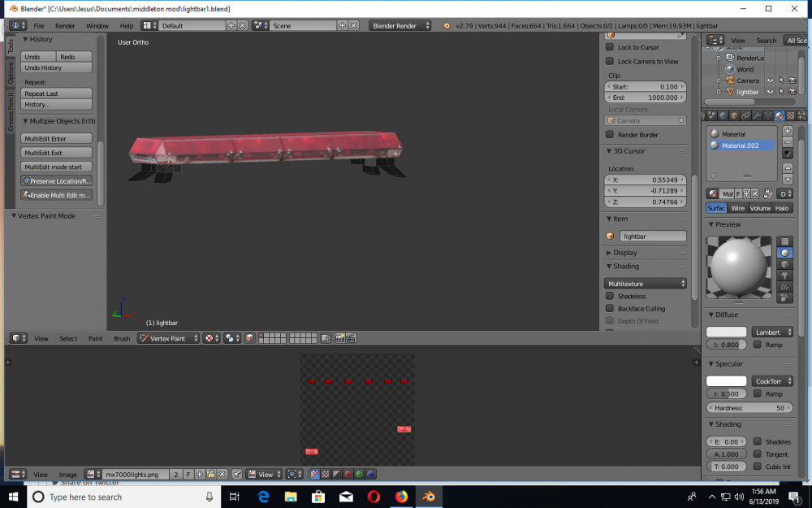
Task: Click the MultiEdit Exit button
Action: click(x=57, y=153)
